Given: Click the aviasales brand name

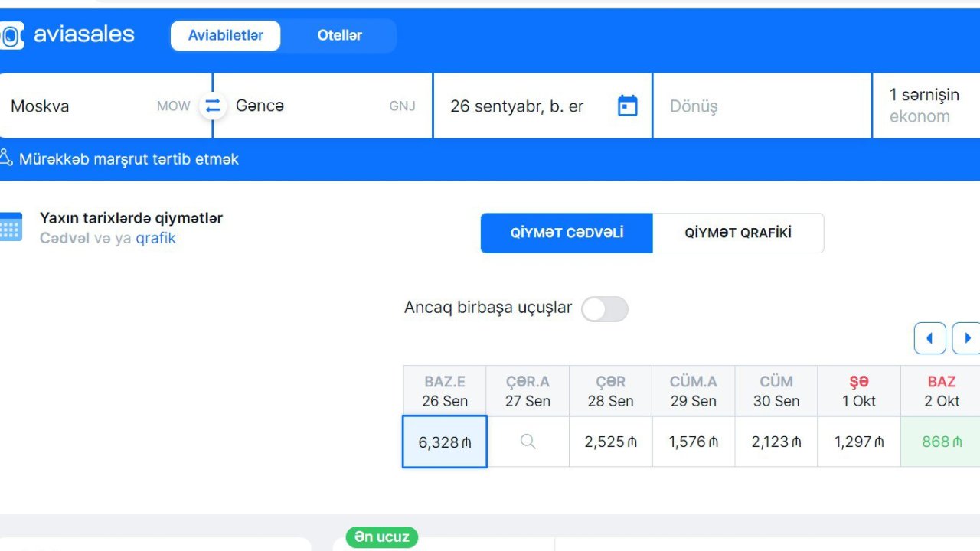Looking at the screenshot, I should [x=84, y=34].
